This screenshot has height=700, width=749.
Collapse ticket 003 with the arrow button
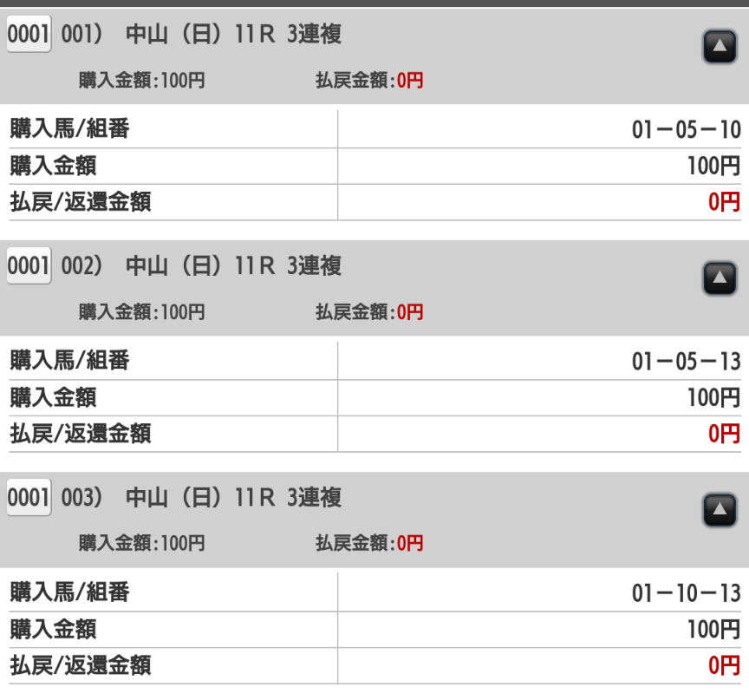click(718, 510)
